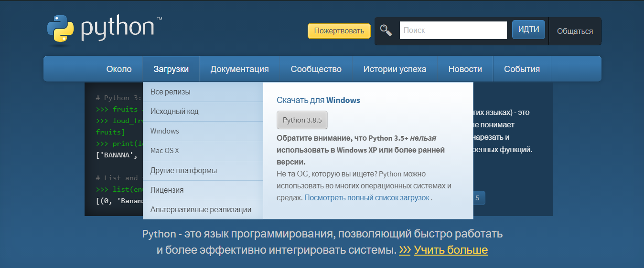644x268 pixels.
Task: Open the Общаться menu
Action: point(575,31)
